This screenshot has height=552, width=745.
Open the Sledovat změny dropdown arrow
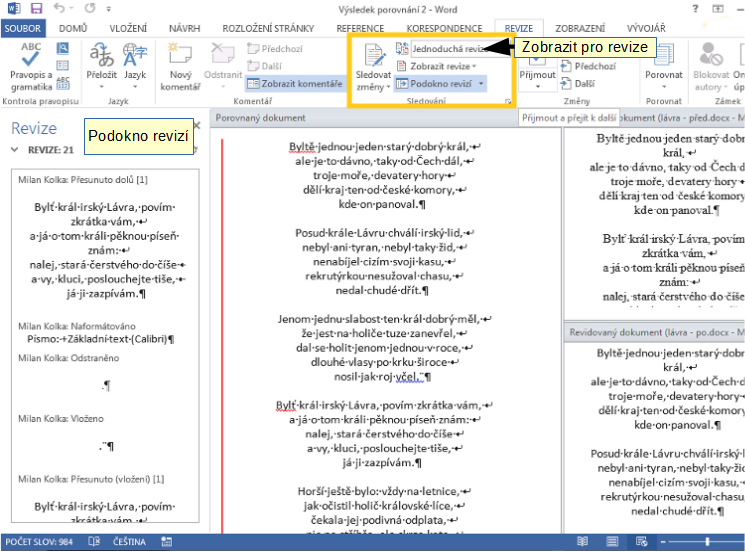click(388, 87)
